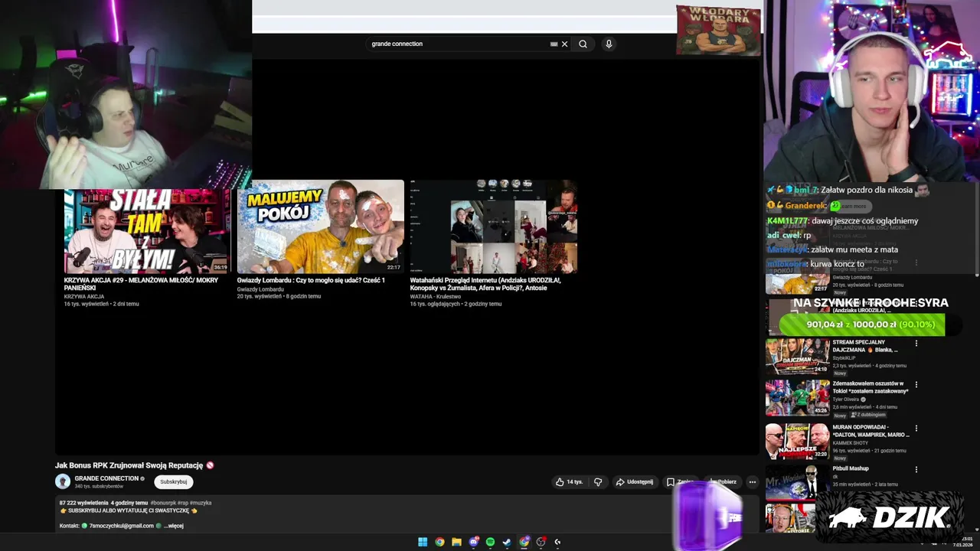The width and height of the screenshot is (980, 551).
Task: Click the video title 'Jak Bonus RPK Zrujnował Swoją Reputację'
Action: tap(129, 465)
